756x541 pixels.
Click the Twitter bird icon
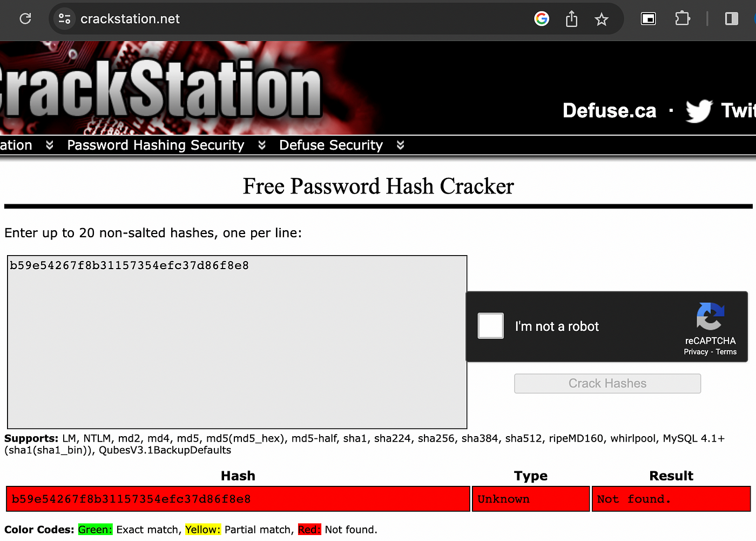point(699,111)
